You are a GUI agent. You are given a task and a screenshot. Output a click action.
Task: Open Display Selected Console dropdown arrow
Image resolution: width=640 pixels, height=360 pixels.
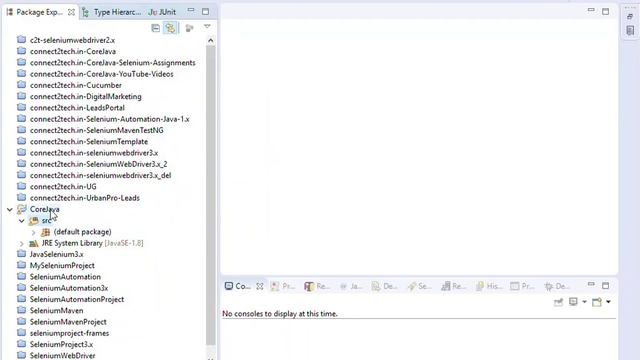(584, 302)
